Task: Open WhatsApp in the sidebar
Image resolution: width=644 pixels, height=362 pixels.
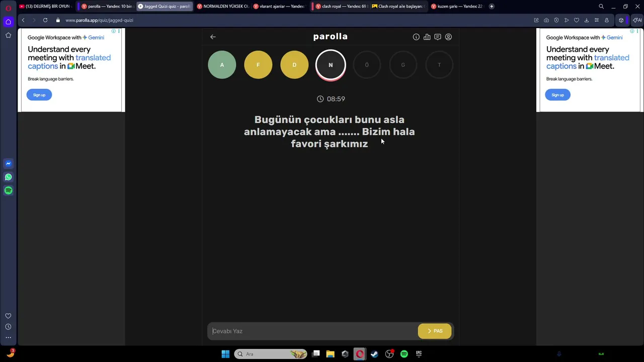Action: pyautogui.click(x=8, y=177)
